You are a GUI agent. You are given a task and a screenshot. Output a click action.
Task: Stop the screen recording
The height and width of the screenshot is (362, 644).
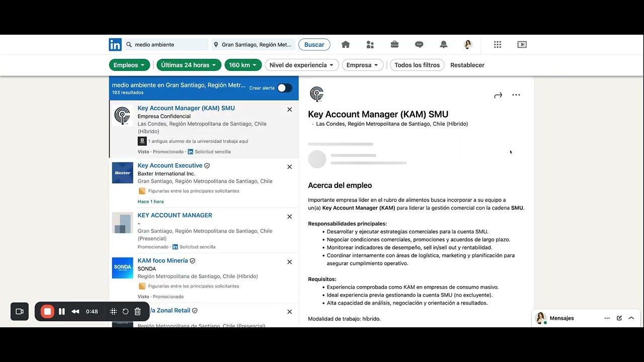tap(47, 312)
